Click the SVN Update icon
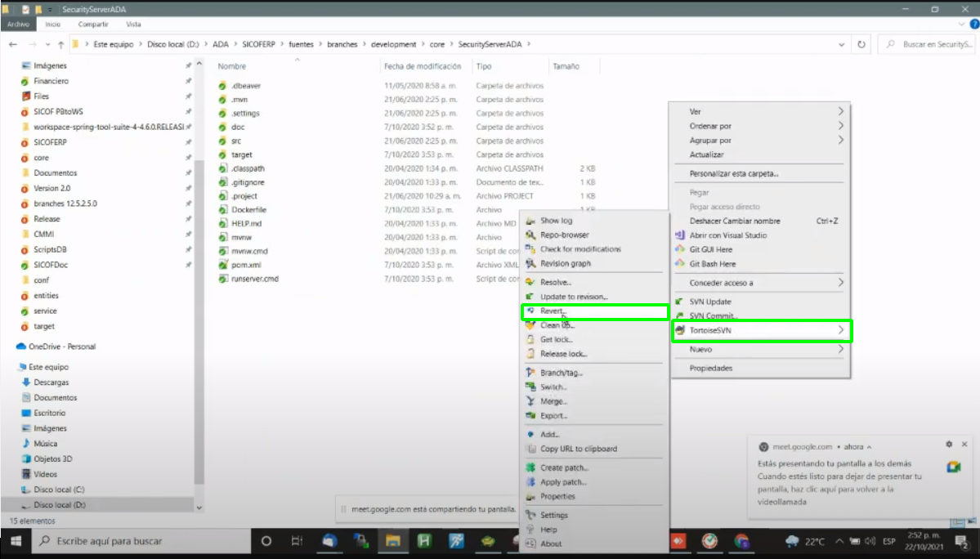This screenshot has height=559, width=980. (x=679, y=302)
